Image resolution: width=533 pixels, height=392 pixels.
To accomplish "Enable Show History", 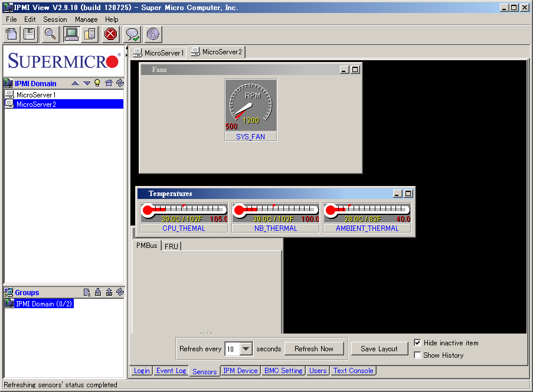I will (x=418, y=355).
